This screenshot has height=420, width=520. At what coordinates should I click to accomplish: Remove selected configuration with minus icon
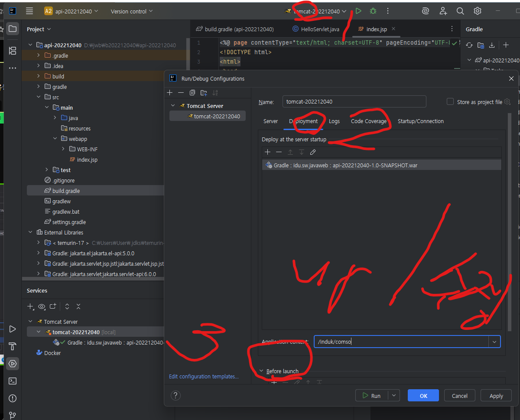(181, 93)
